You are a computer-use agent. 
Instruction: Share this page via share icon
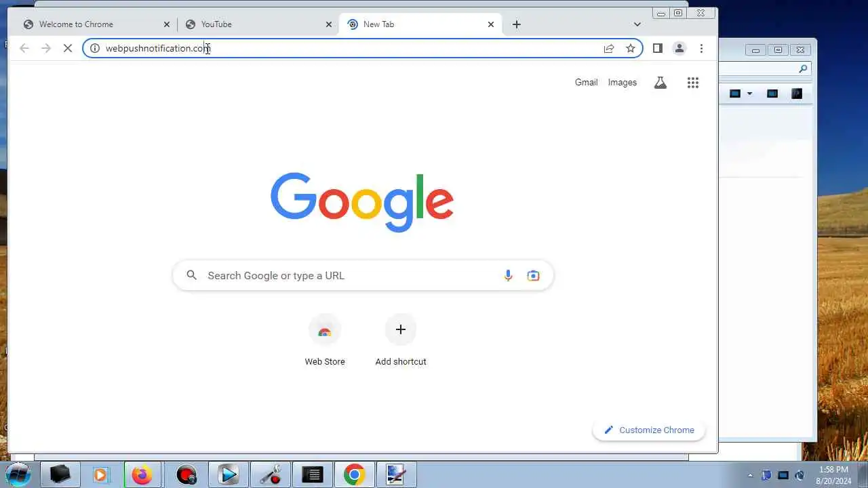tap(609, 48)
